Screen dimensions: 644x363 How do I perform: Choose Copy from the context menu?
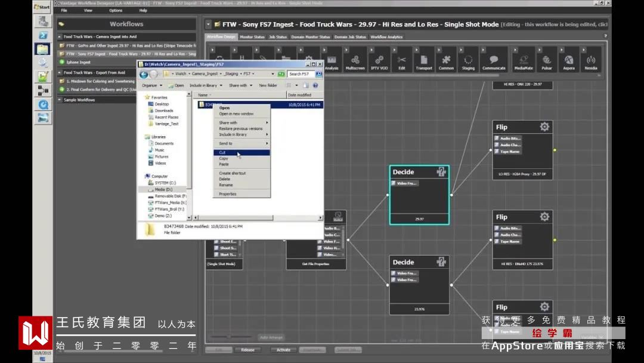(241, 158)
